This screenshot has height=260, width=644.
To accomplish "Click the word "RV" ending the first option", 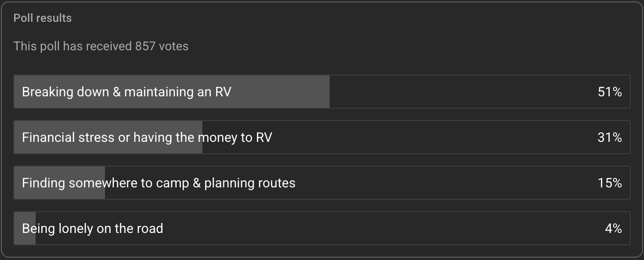I will click(223, 92).
